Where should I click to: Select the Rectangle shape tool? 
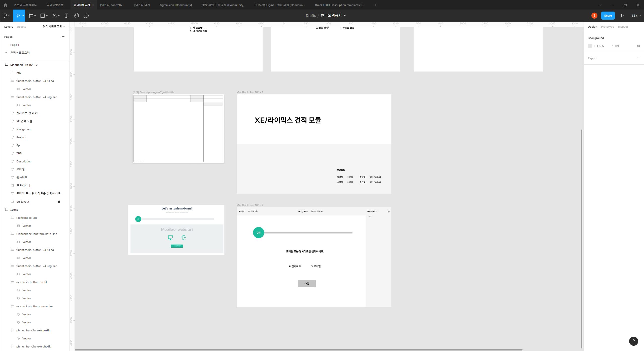point(43,16)
